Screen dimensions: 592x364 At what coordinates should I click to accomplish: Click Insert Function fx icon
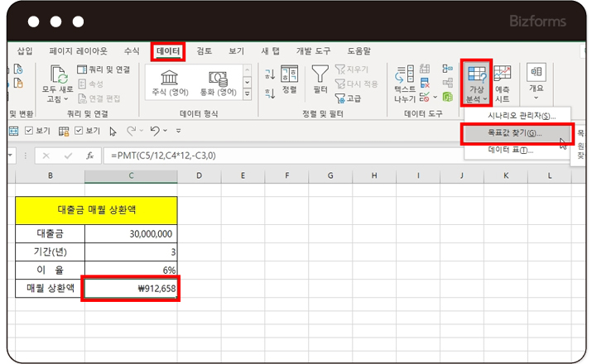click(90, 156)
